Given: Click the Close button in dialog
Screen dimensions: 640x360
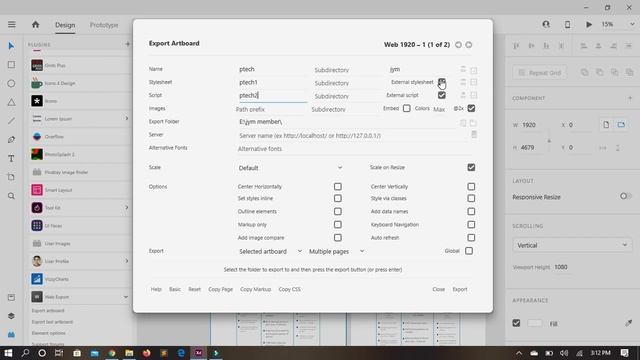Looking at the screenshot, I should tap(438, 289).
